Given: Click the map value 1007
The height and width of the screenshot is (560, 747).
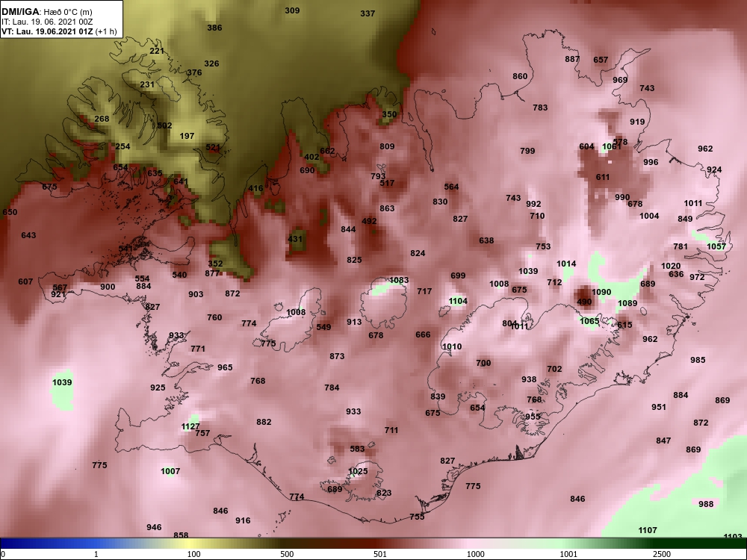Looking at the screenshot, I should pyautogui.click(x=170, y=471).
